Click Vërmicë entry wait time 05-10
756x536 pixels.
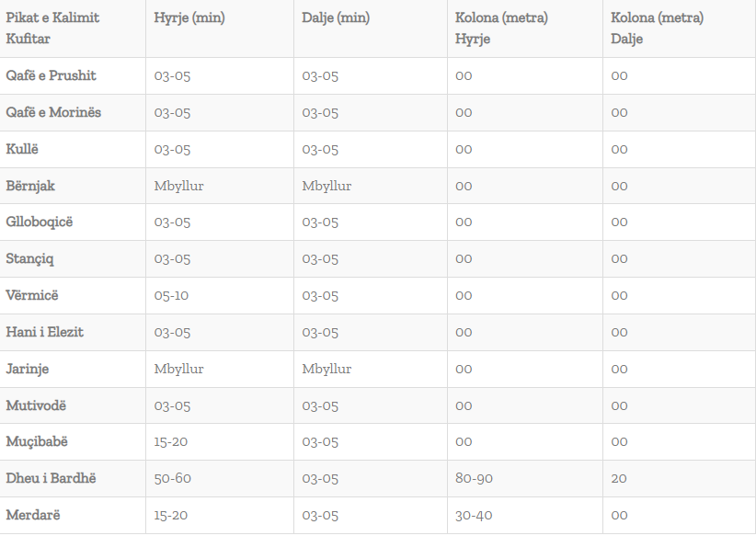[x=172, y=295]
